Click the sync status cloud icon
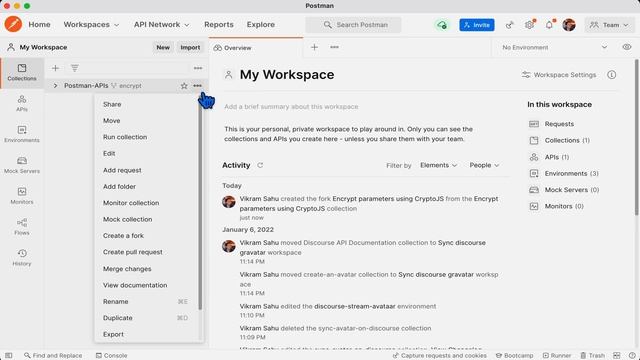640x360 pixels. tap(442, 25)
